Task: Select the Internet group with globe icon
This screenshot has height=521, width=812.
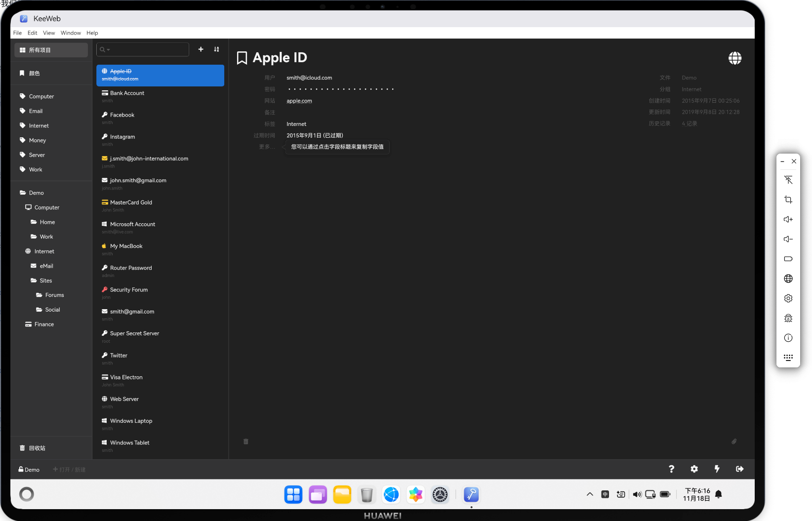Action: pos(51,251)
